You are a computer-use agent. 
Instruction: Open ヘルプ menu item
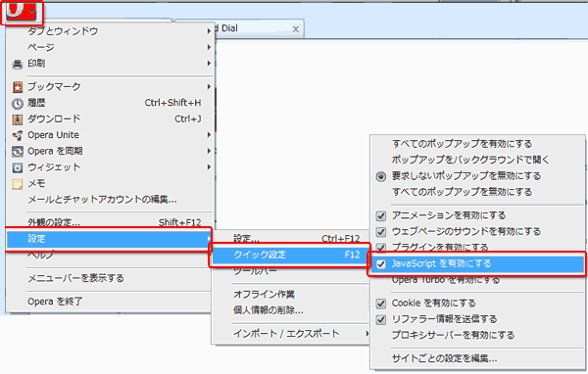(110, 255)
